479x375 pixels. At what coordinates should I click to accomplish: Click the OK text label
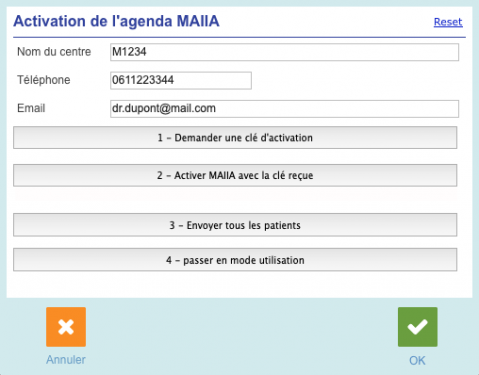coord(417,360)
